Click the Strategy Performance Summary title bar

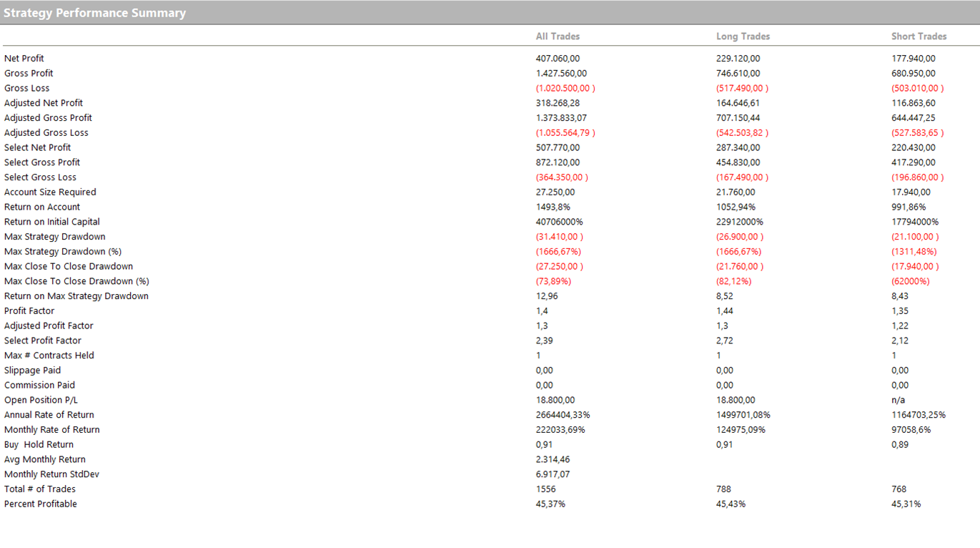[95, 13]
